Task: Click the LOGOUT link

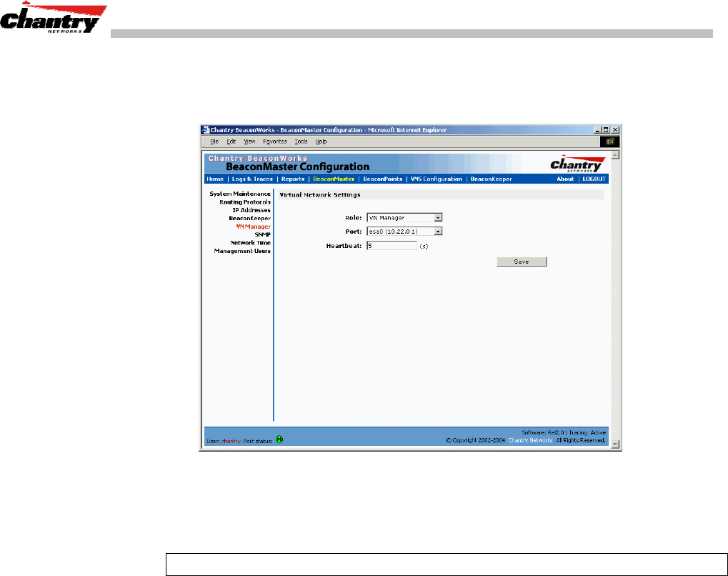Action: pyautogui.click(x=594, y=179)
